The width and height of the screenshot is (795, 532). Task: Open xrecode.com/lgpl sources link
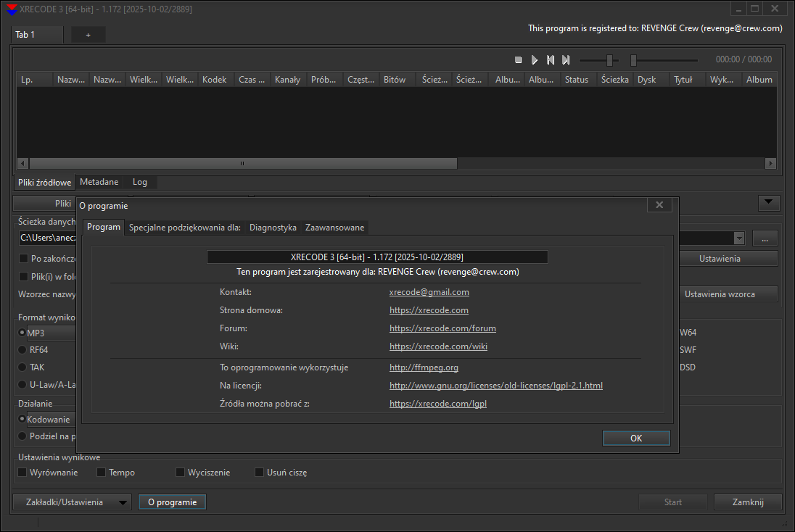tap(438, 404)
